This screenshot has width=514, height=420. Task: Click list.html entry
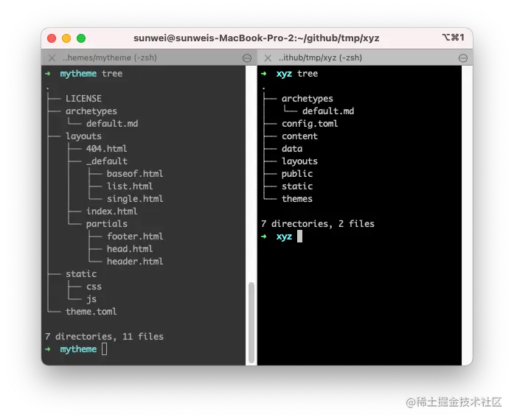(130, 186)
